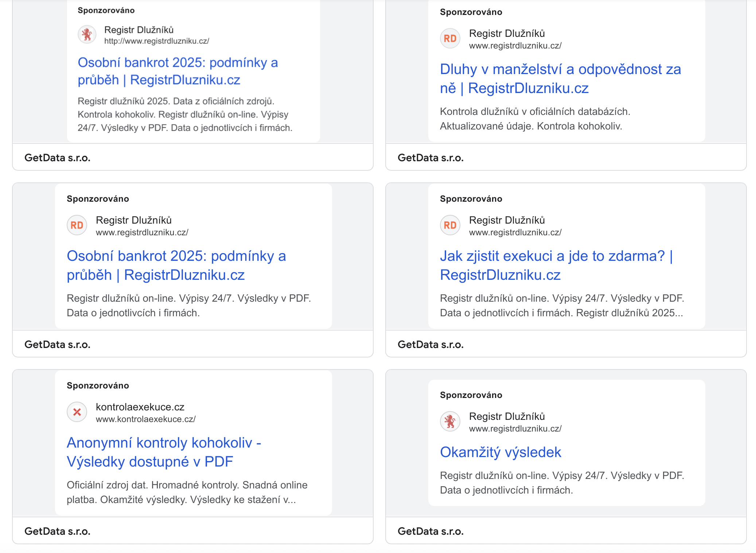
Task: Open Osobní bankrot 2025 headline above Výpisy 24/7 snippet
Action: [176, 266]
